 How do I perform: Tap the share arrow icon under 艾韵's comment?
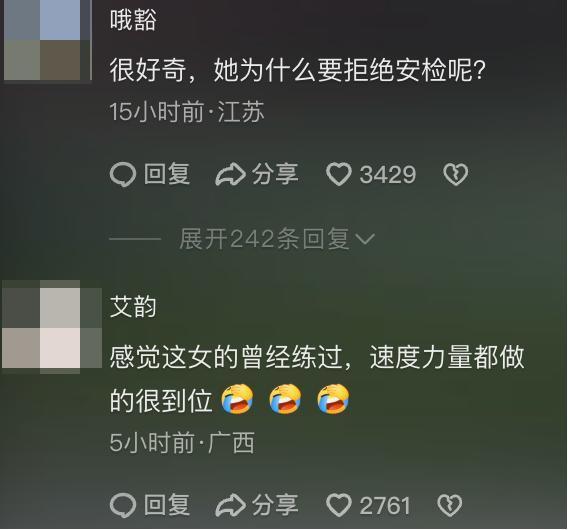[x=230, y=505]
